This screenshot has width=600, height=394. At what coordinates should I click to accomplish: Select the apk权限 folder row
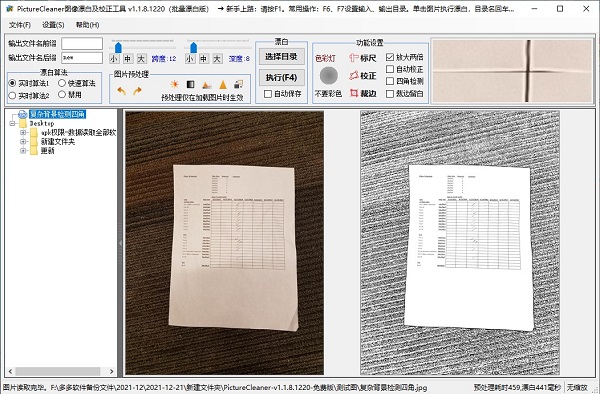pos(78,132)
